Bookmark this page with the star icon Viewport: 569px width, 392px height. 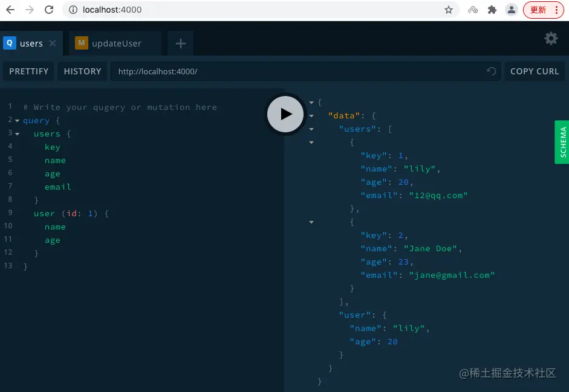[x=449, y=10]
